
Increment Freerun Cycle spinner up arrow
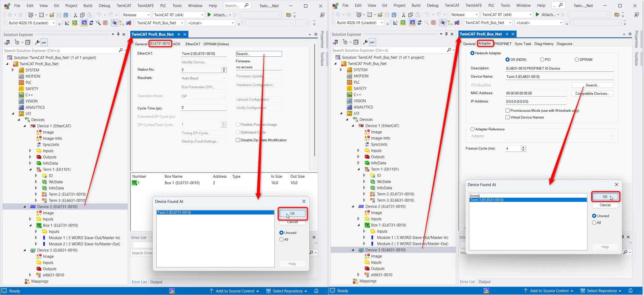tap(523, 147)
